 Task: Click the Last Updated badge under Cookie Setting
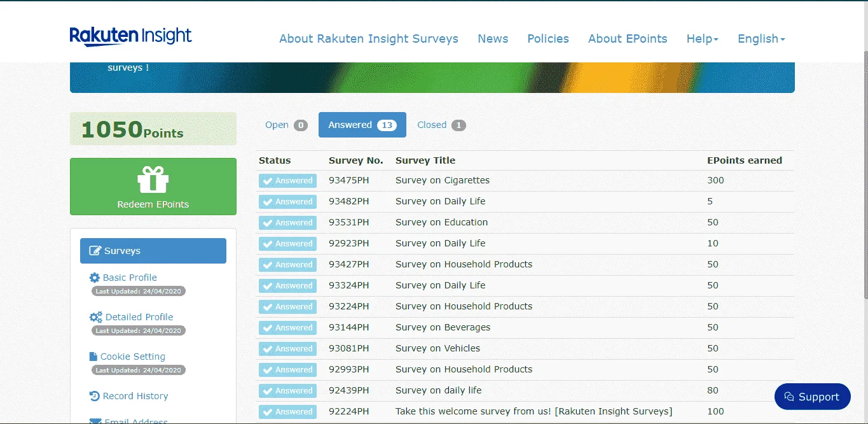tap(139, 370)
